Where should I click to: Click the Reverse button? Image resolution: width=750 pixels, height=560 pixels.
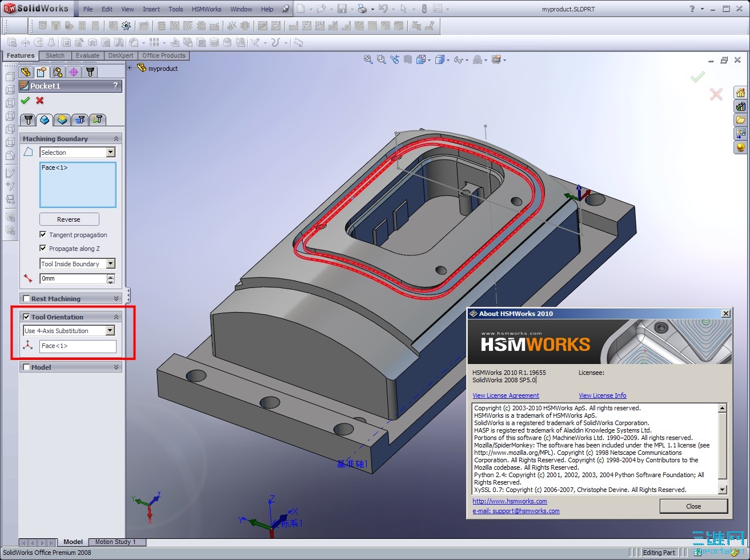69,219
